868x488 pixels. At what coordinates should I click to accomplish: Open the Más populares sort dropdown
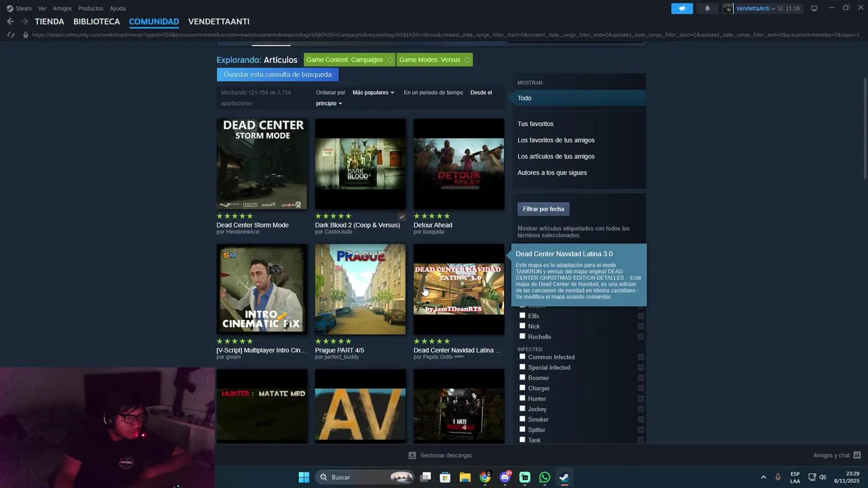373,93
